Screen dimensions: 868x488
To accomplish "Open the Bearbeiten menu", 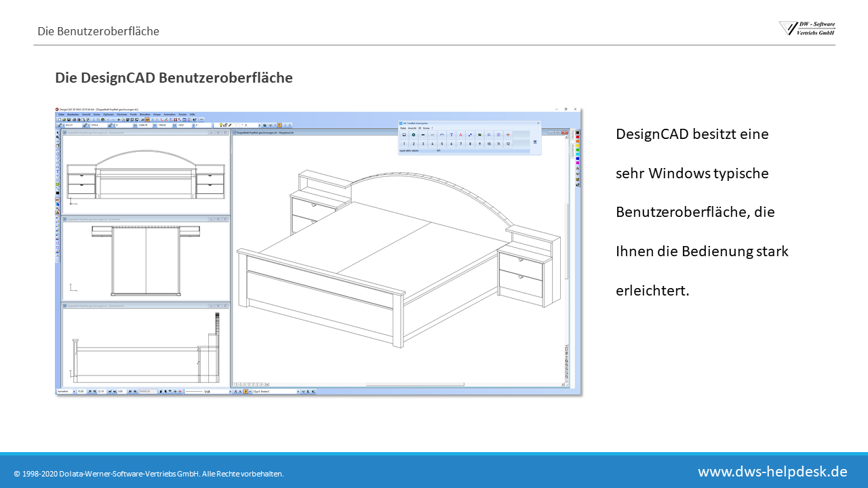I will pyautogui.click(x=73, y=115).
